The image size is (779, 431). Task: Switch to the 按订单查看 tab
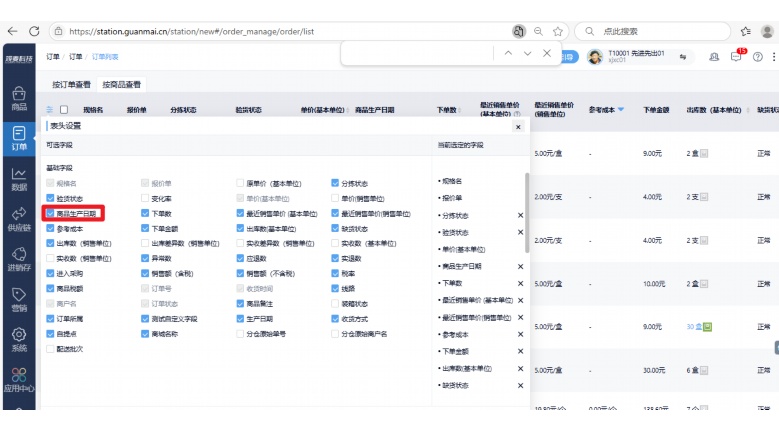coord(72,84)
